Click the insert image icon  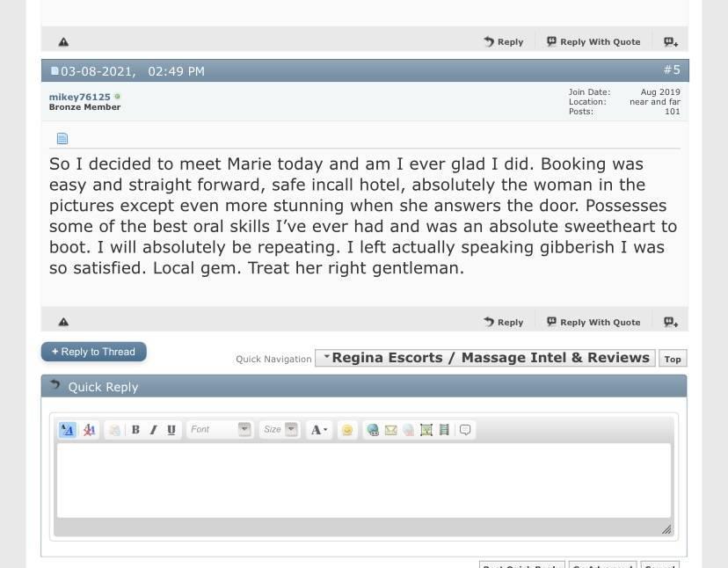pyautogui.click(x=426, y=430)
